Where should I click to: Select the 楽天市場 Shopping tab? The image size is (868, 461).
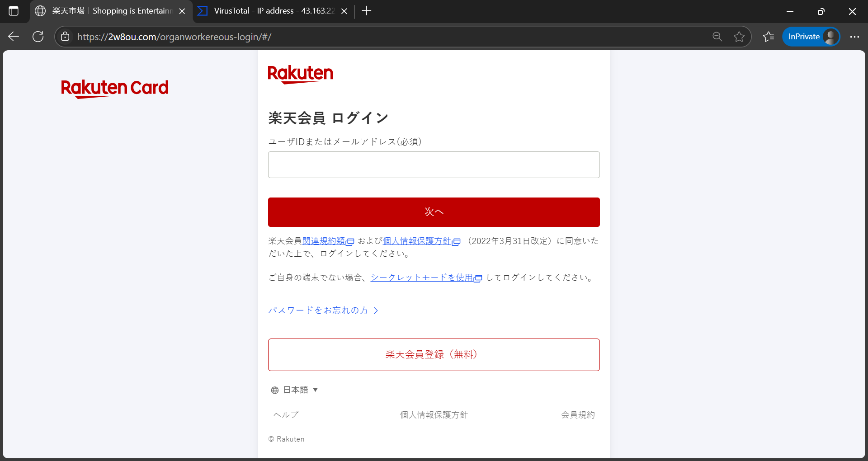[111, 11]
